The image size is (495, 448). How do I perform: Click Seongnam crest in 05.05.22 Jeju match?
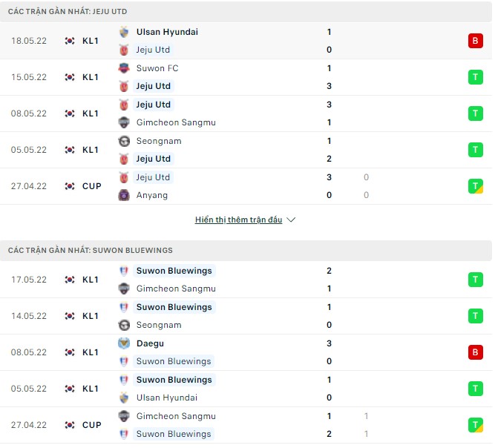tap(124, 141)
